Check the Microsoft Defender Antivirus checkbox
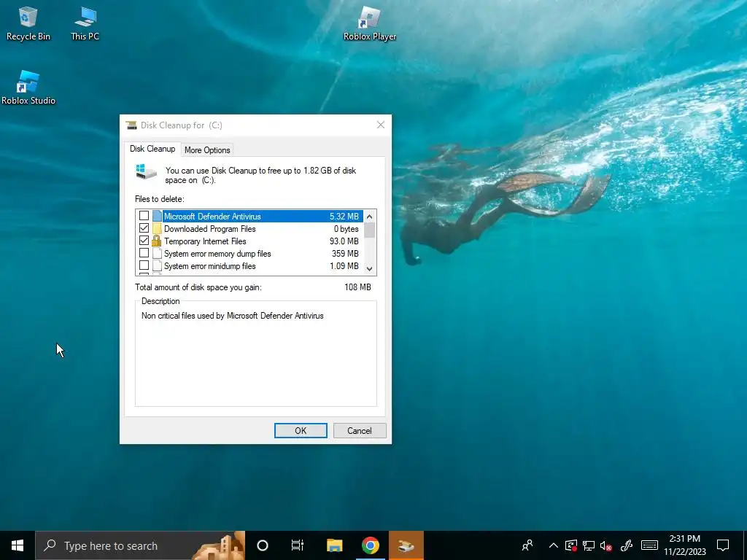 (x=144, y=216)
